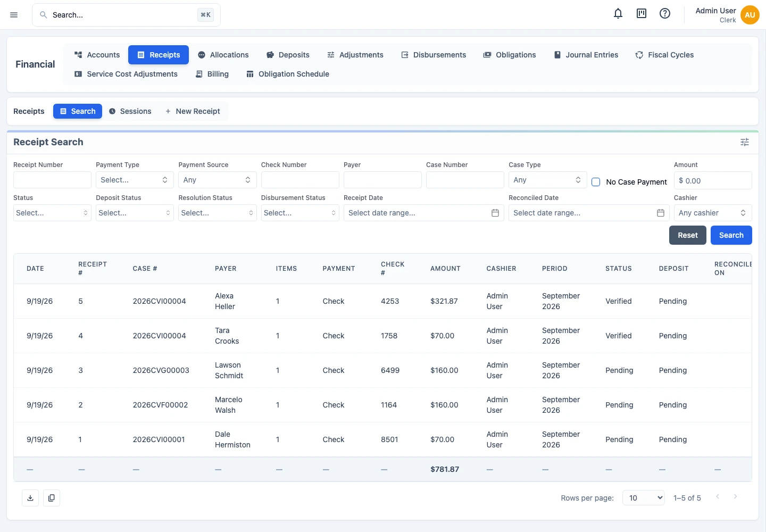Click the $321.87 amount cell

444,301
